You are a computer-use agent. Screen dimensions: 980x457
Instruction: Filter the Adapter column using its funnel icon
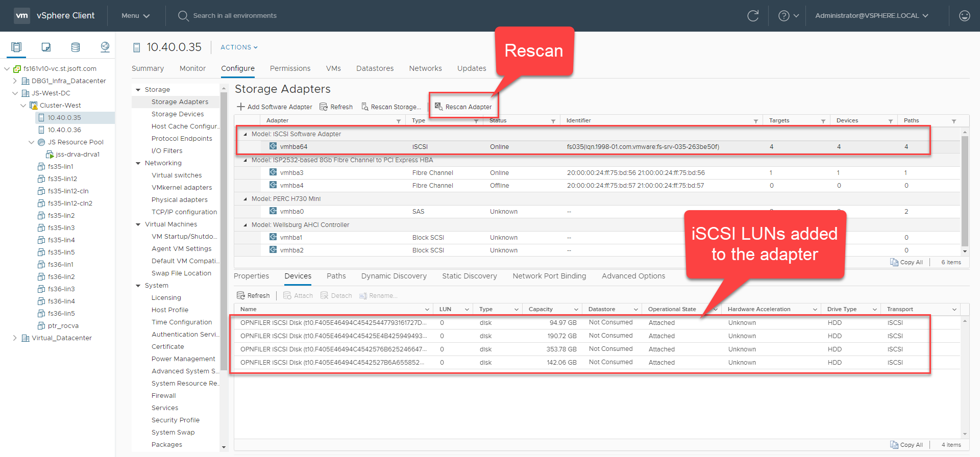point(399,121)
